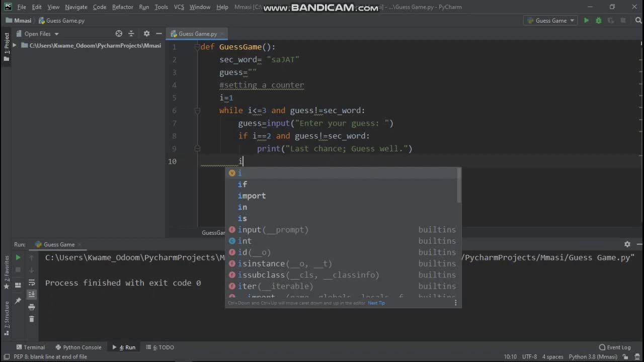Click the down stack trace arrow
644x362 pixels.
click(32, 270)
